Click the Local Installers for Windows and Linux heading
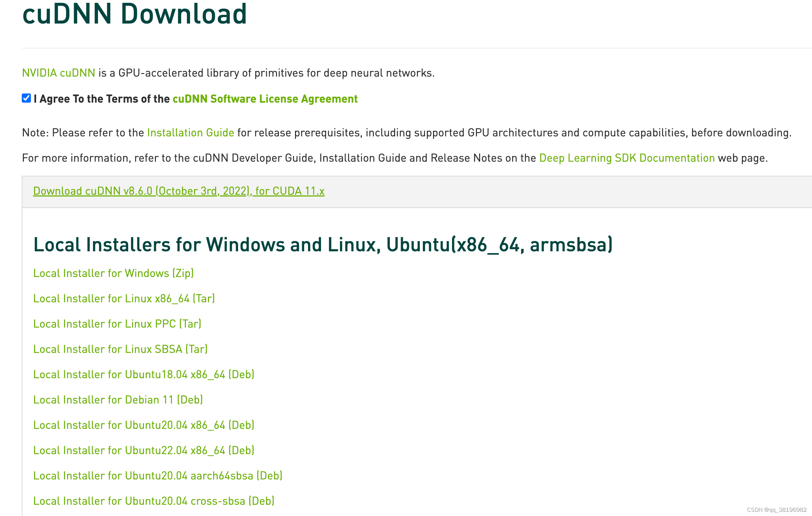The height and width of the screenshot is (516, 812). point(323,245)
